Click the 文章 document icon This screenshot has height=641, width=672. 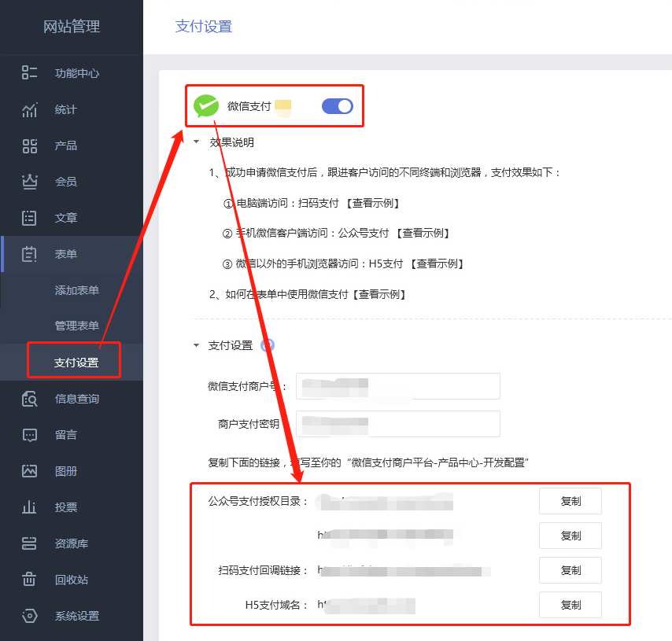[29, 218]
